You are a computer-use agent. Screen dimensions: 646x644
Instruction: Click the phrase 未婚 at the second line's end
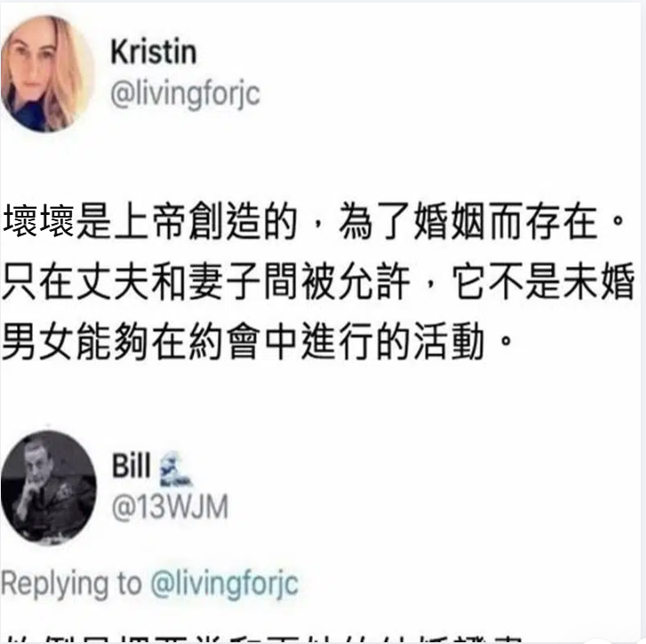[600, 282]
